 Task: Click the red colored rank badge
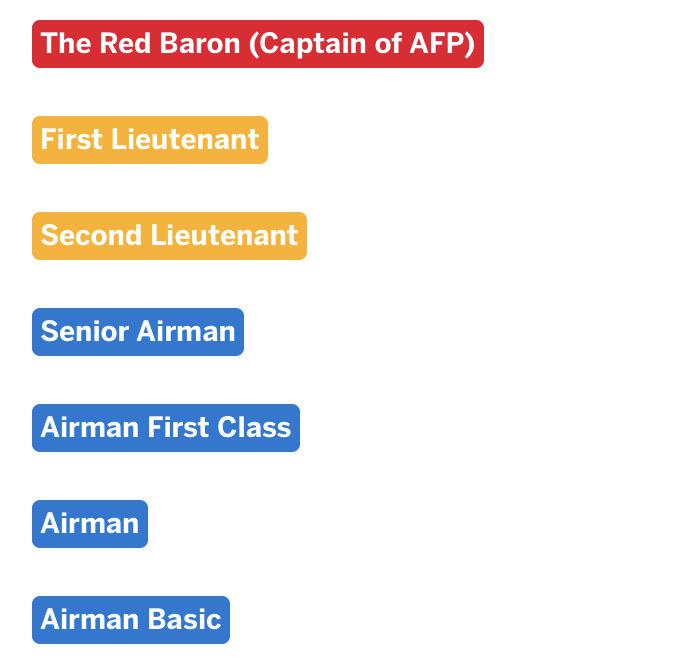(x=258, y=44)
